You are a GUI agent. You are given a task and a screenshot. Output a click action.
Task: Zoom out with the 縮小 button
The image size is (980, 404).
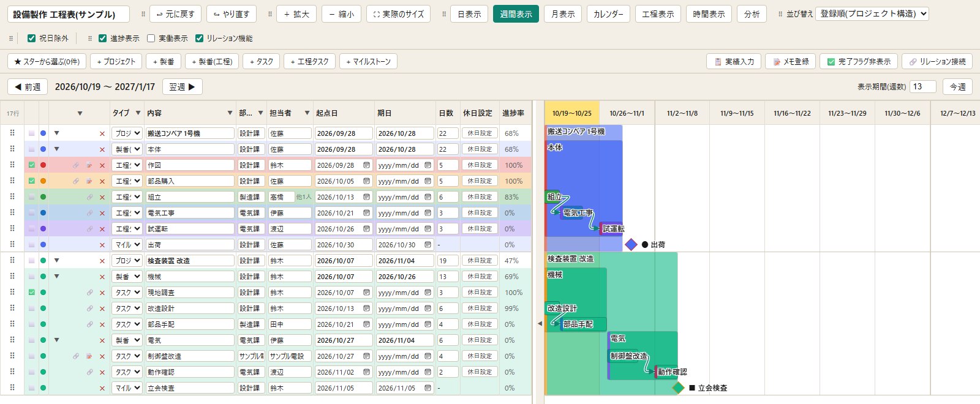(341, 14)
